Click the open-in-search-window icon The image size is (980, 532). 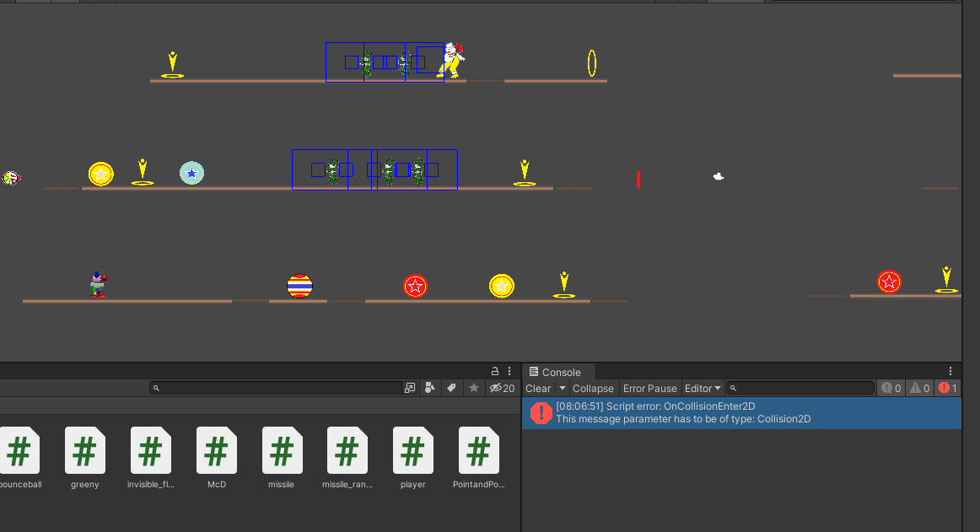pos(410,388)
